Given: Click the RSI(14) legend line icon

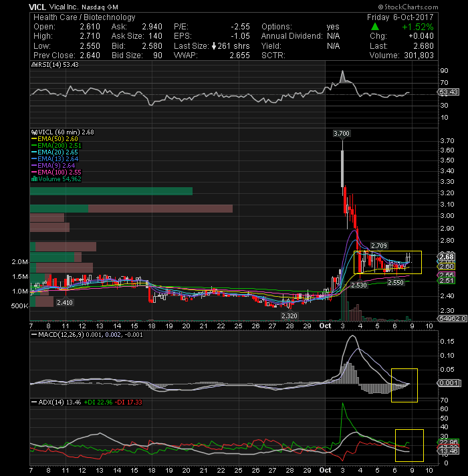Looking at the screenshot, I should click(34, 65).
